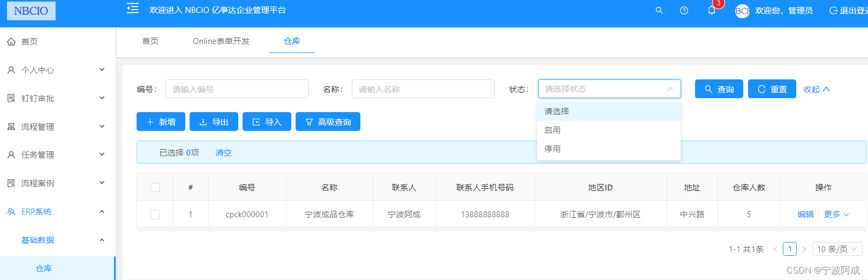Screen dimensions: 868x280
Task: Collapse the sidebar menu fold icon
Action: 133,9
